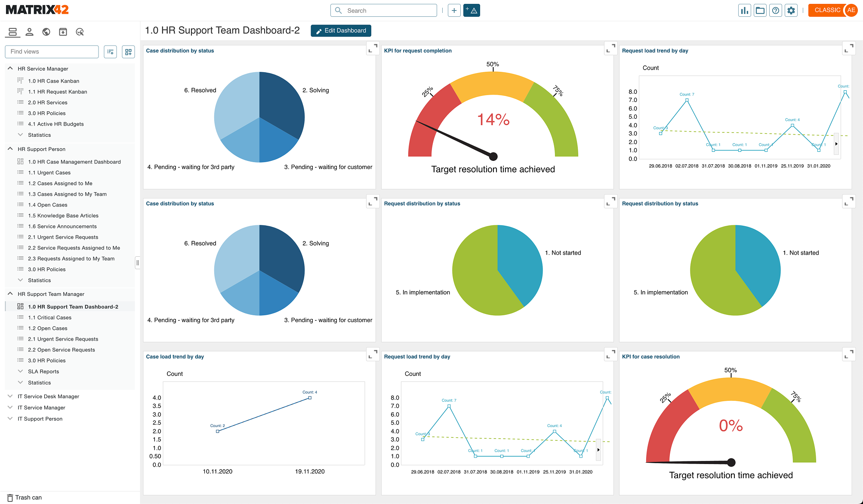The width and height of the screenshot is (863, 504).
Task: Click the Find views input field
Action: [52, 52]
